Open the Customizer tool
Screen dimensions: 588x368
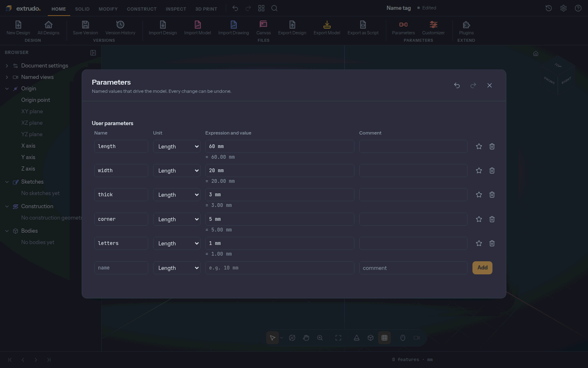434,27
